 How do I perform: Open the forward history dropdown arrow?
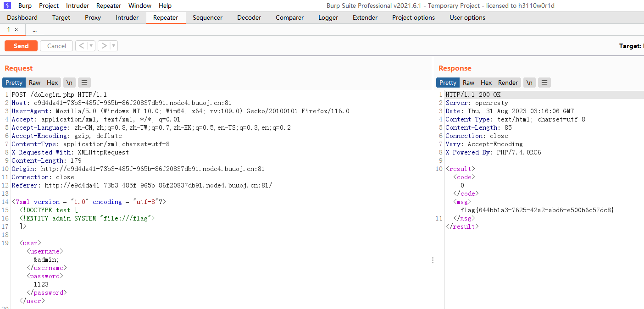pos(114,46)
